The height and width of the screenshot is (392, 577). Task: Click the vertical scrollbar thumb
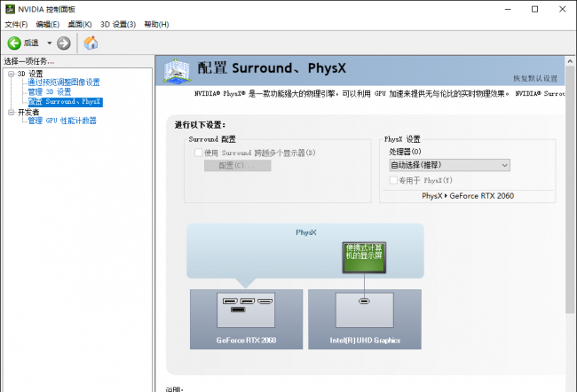[x=570, y=190]
